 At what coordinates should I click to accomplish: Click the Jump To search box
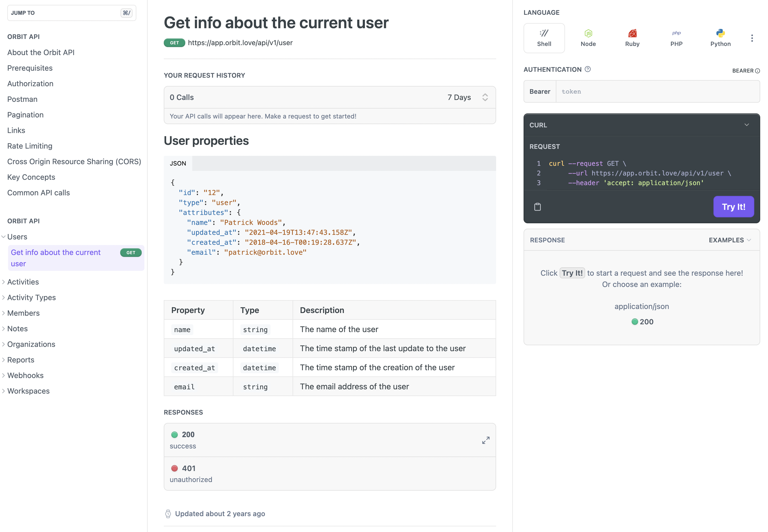click(x=72, y=13)
